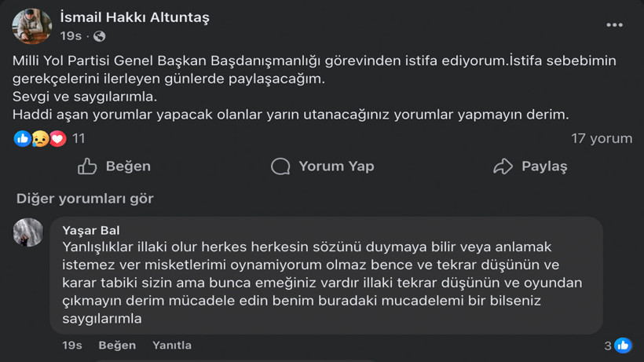
Task: Click like badge on Yaşar Bal's comment
Action: pyautogui.click(x=623, y=346)
